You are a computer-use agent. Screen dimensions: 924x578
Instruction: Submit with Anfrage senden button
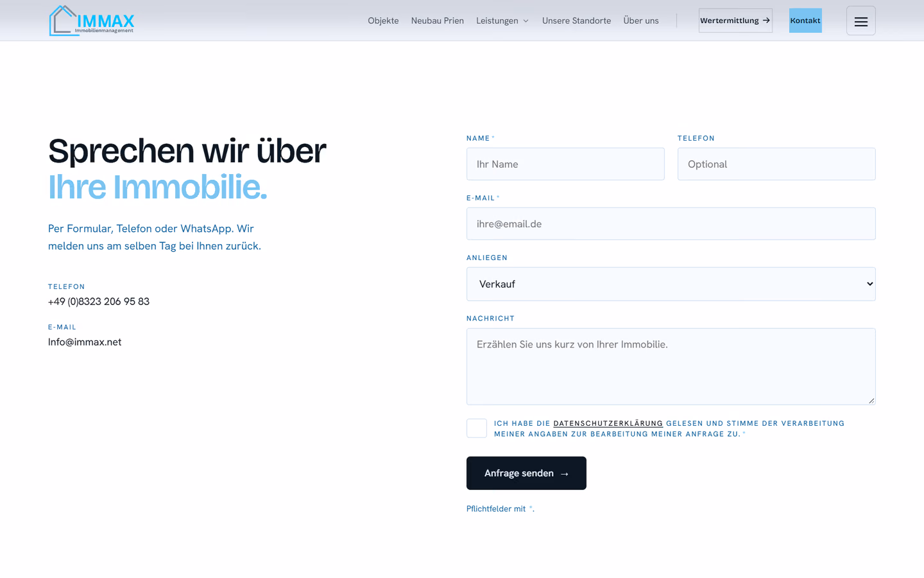[x=526, y=473]
